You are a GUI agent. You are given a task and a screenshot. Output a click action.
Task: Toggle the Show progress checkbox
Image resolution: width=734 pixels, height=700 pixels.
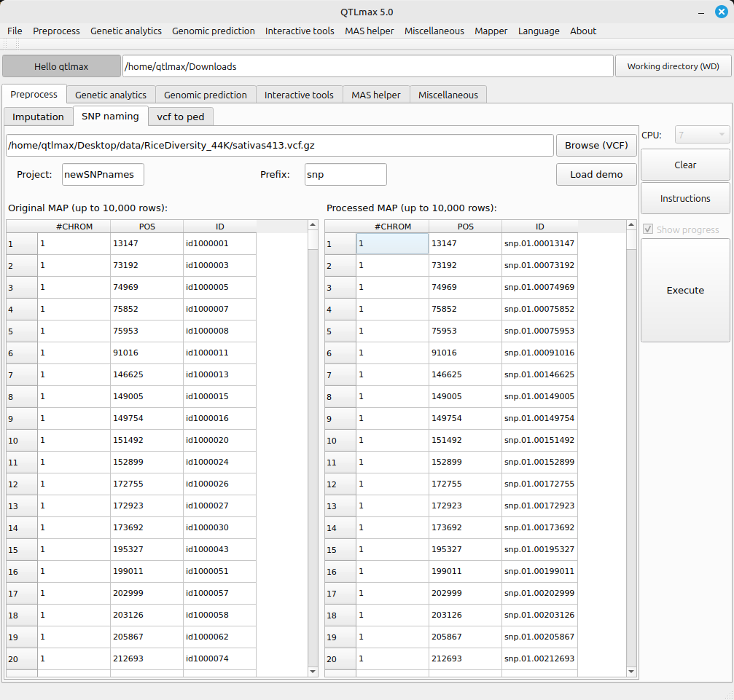648,229
